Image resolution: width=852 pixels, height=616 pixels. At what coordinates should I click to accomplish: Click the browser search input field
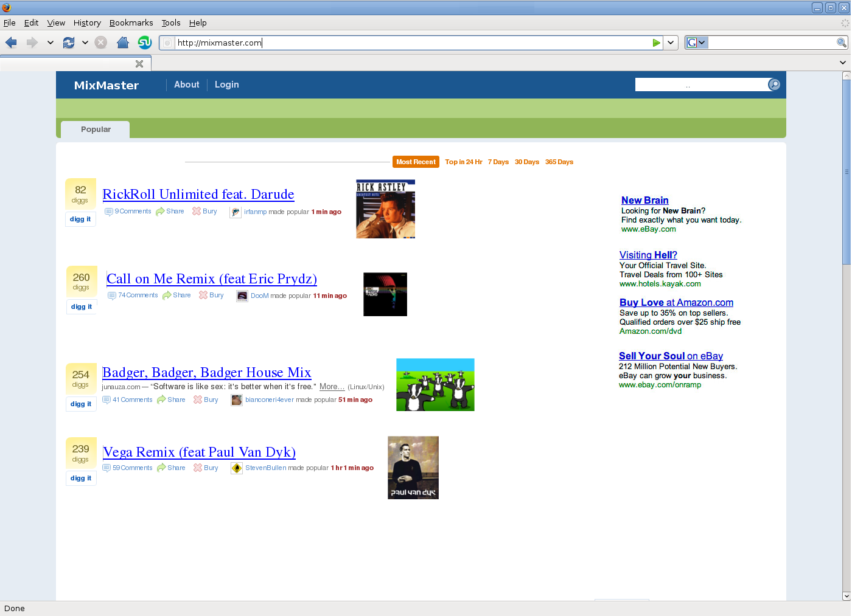tap(772, 43)
